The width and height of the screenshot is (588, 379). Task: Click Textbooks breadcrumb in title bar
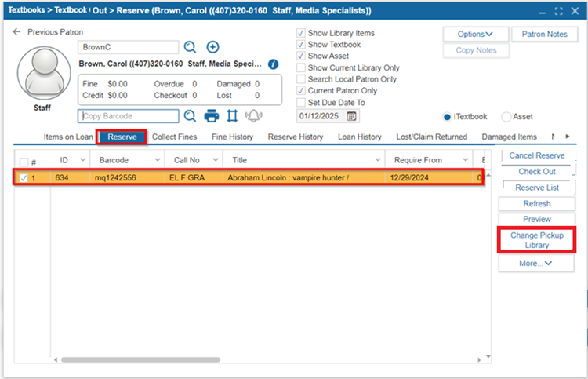26,10
